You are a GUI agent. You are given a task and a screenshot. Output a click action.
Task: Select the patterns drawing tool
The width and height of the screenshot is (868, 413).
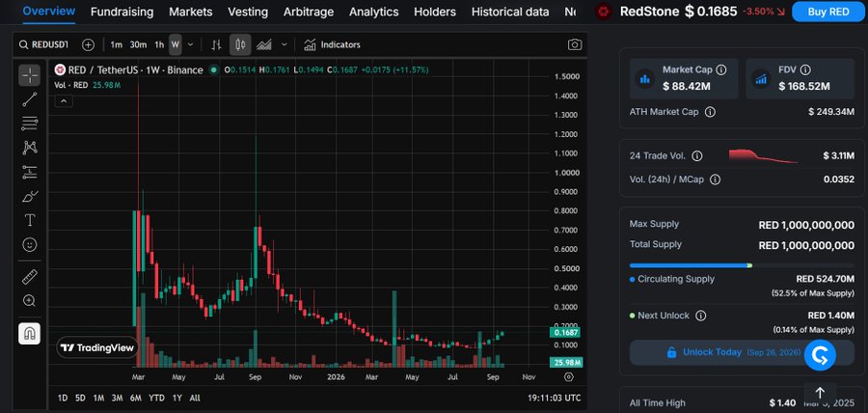pyautogui.click(x=29, y=148)
